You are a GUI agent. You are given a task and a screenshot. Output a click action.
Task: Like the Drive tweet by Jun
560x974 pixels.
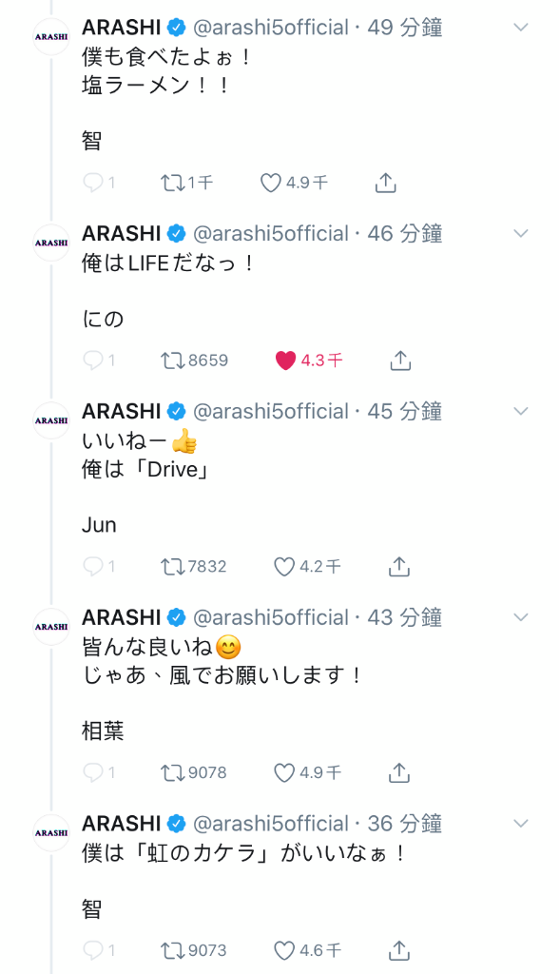(284, 567)
